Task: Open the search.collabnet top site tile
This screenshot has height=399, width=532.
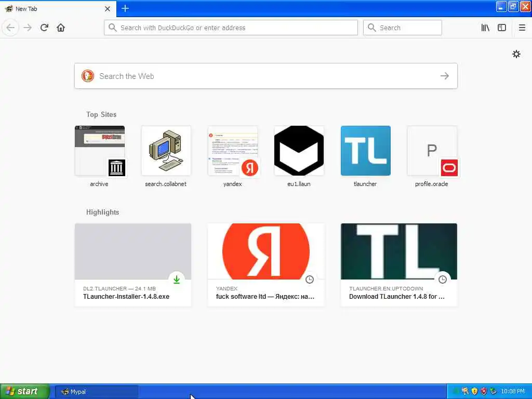Action: tap(166, 156)
